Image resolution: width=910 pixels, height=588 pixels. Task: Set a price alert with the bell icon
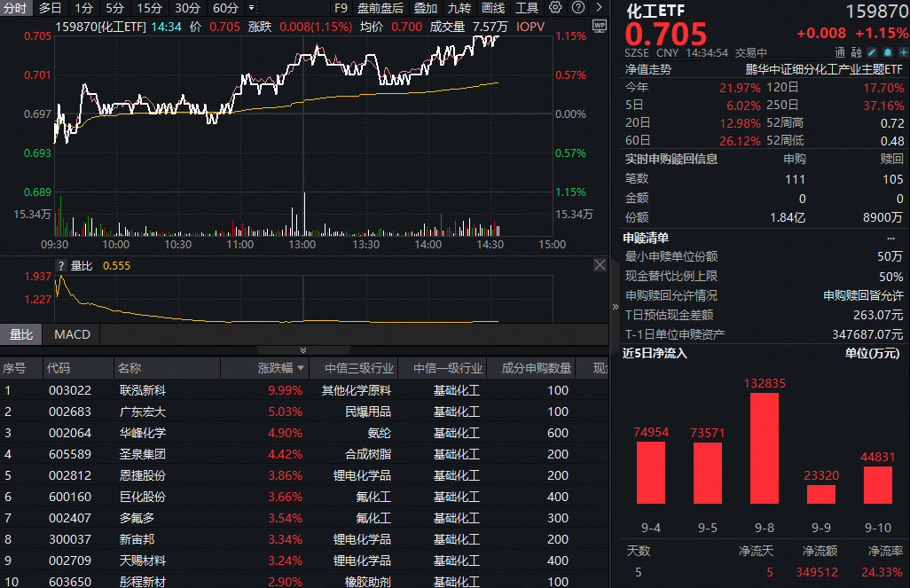[888, 52]
